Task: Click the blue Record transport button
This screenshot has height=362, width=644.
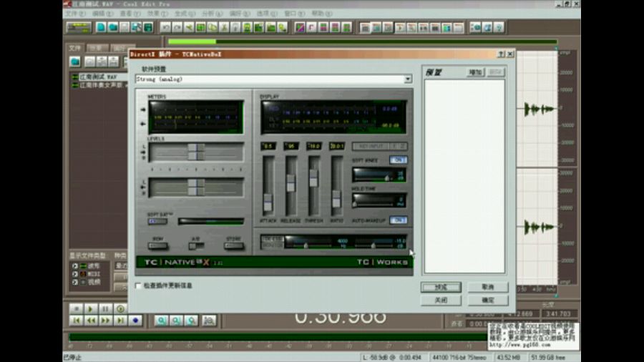Action: [135, 320]
